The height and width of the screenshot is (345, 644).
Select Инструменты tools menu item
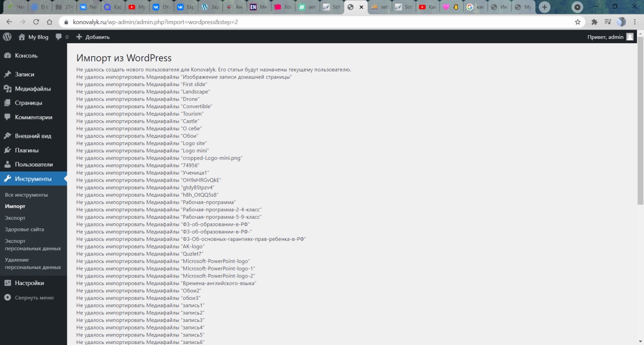33,179
